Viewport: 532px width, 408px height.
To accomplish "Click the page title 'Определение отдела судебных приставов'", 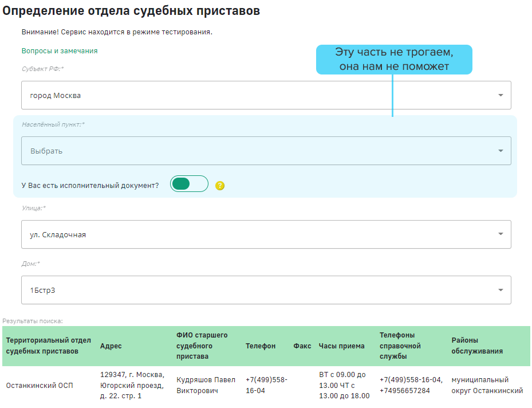I will coord(131,10).
